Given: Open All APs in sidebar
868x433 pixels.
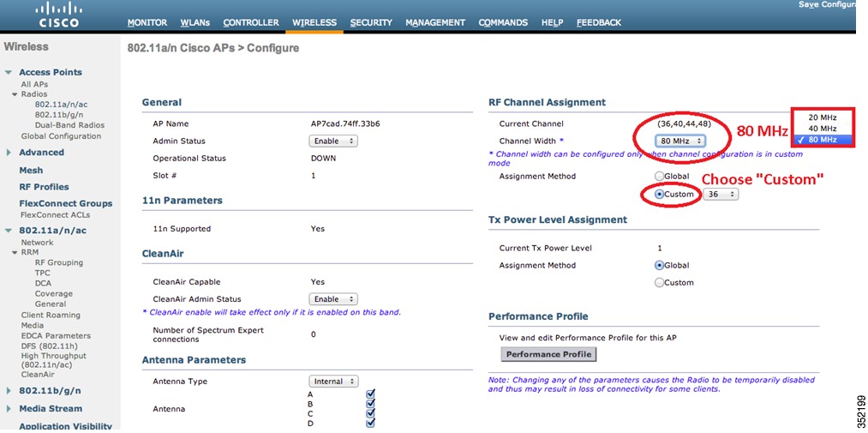Looking at the screenshot, I should (34, 84).
